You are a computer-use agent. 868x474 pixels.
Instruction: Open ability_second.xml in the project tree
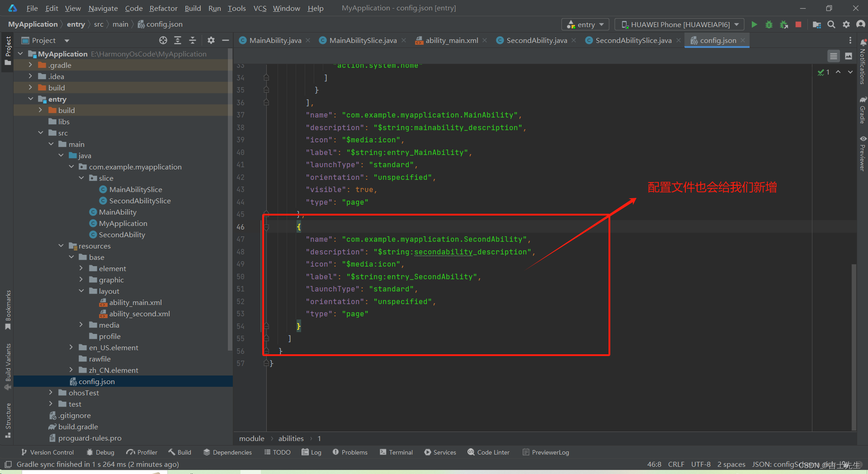(x=139, y=314)
